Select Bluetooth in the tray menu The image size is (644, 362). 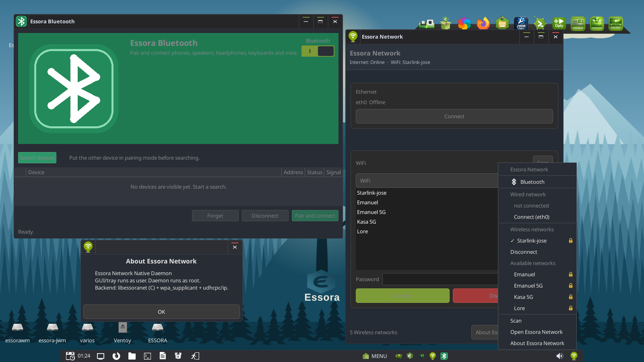(x=537, y=182)
